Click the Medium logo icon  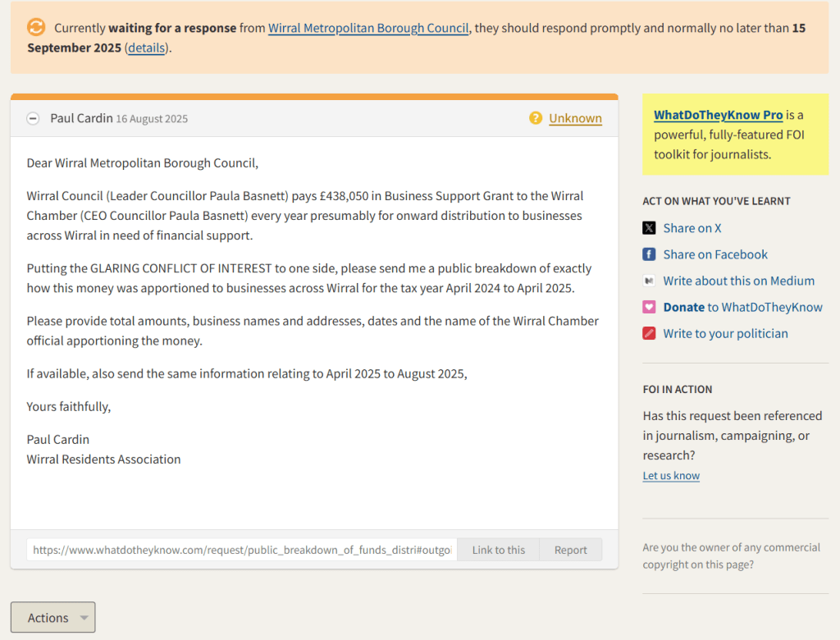click(649, 281)
